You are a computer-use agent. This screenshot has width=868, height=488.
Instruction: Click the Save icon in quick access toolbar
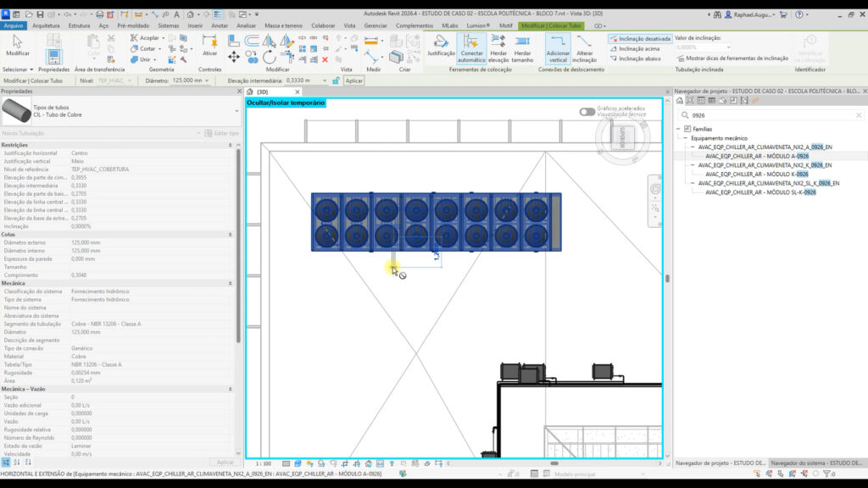(40, 14)
